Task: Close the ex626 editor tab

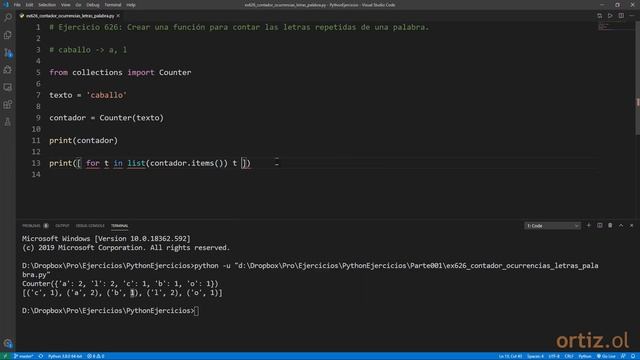Action: click(118, 16)
